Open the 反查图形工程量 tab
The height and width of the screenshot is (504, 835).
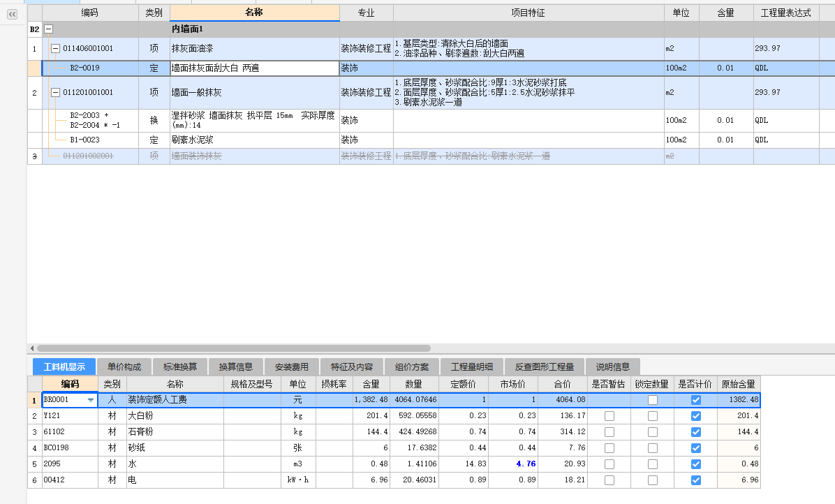tap(545, 366)
